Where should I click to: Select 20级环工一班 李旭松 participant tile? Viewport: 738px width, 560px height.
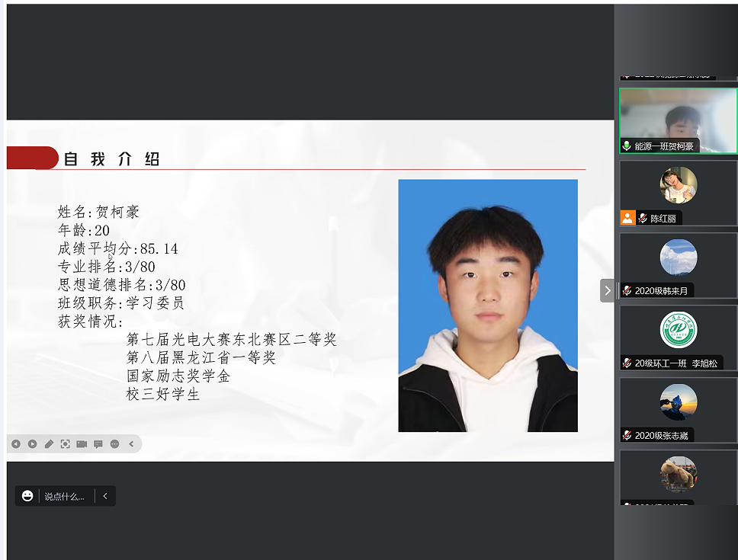pos(678,331)
